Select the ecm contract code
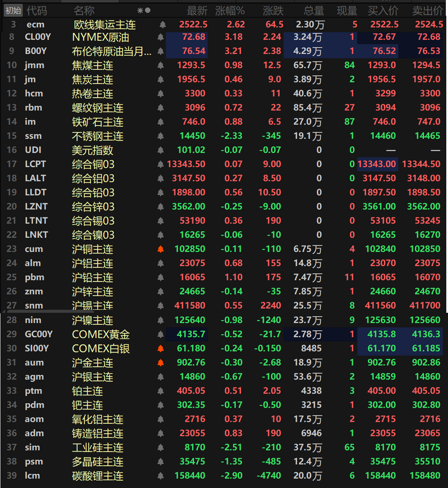Viewport: 448px width, 488px height. click(x=35, y=25)
